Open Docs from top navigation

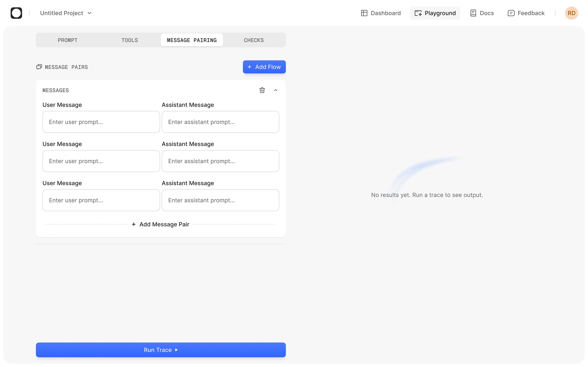pyautogui.click(x=482, y=13)
